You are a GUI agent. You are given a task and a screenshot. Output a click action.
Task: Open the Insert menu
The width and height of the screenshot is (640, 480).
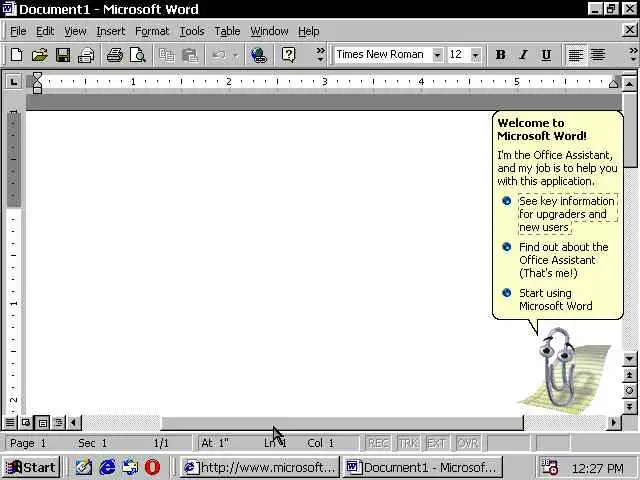(x=111, y=31)
